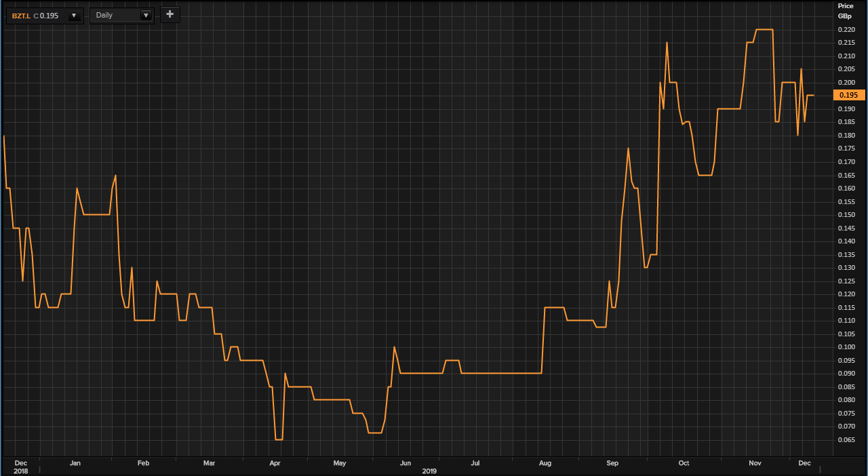Click the Jun month label on time axis
This screenshot has height=476, width=868.
coord(406,463)
